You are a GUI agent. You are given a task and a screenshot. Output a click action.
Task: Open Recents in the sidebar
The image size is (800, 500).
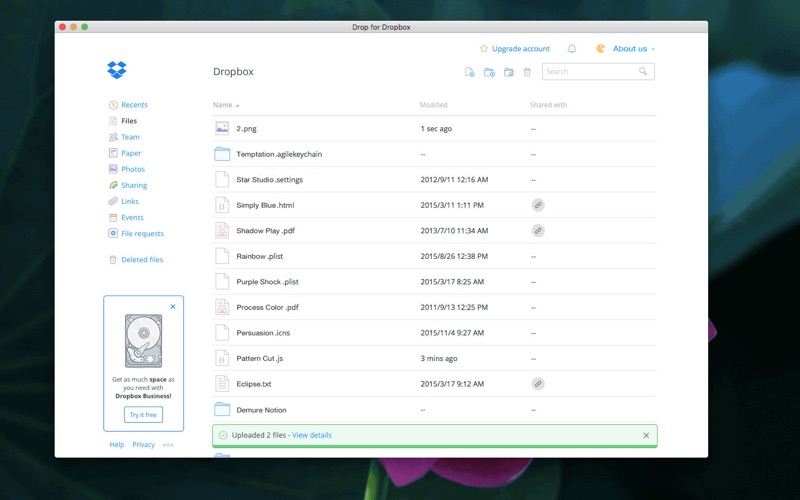(x=134, y=105)
